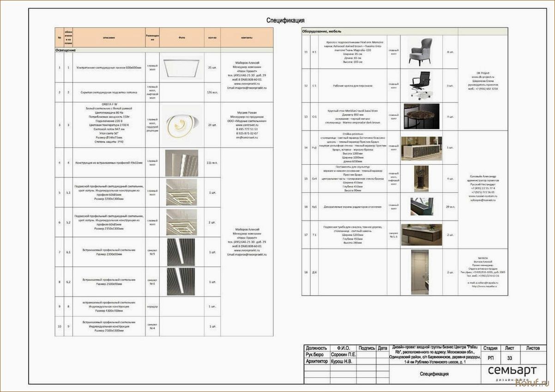555x392 pixels.
Task: Click the "25 шт." quantity cell
Action: point(212,68)
